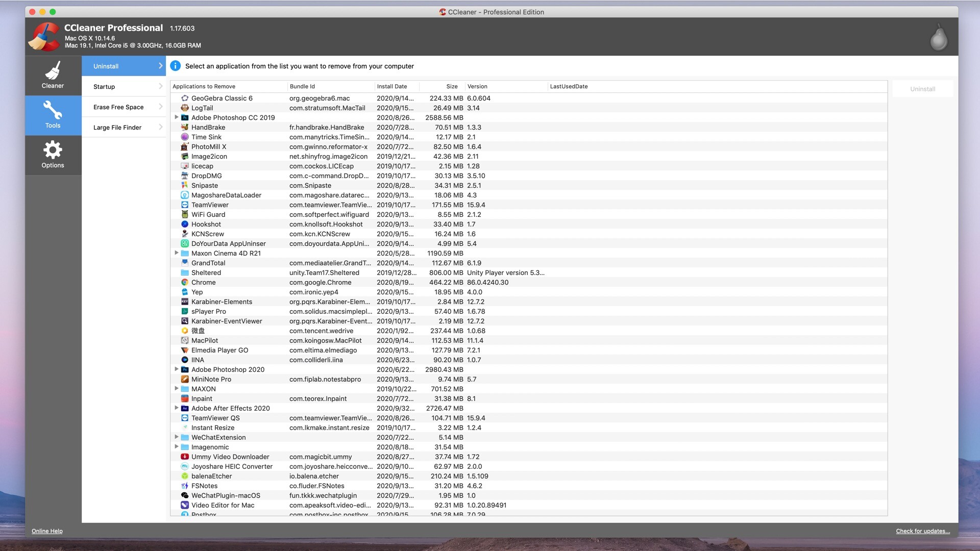Click Check for updates link

tap(923, 531)
